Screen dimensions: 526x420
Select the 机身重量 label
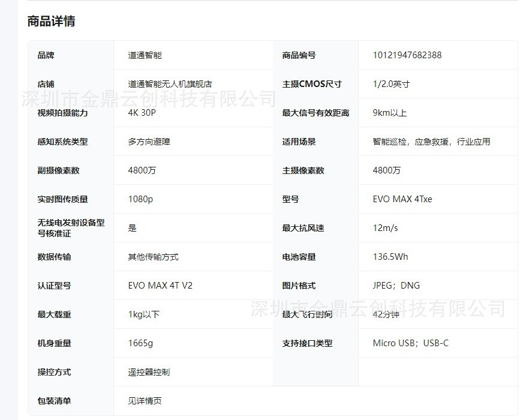coord(55,344)
